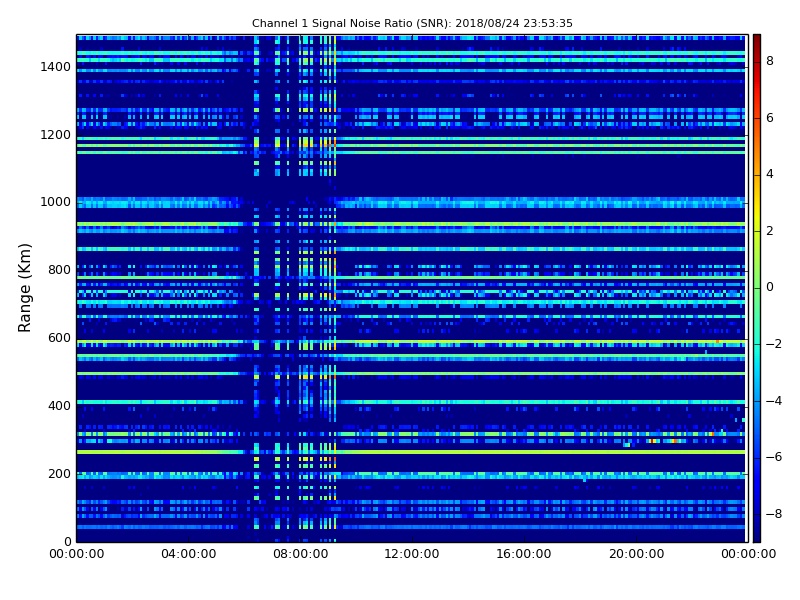Screen dimensions: 800x600
Task: Click the 1000 range tick label
Action: coord(56,202)
